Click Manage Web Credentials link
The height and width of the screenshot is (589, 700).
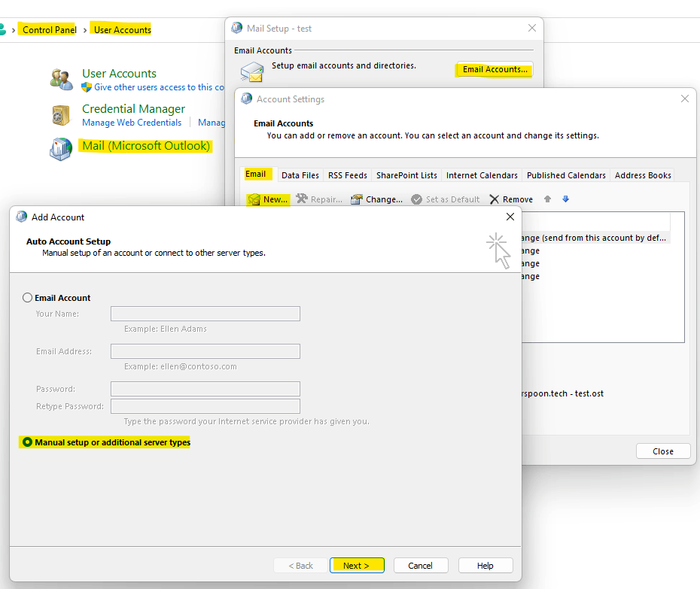click(x=132, y=123)
